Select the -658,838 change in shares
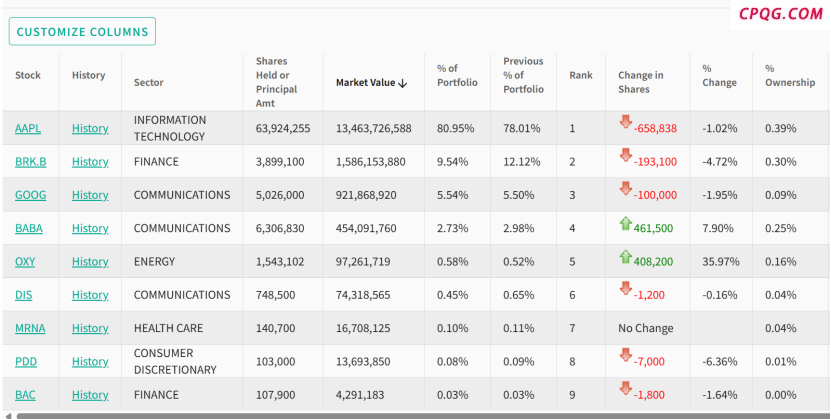Screen dimensions: 831x419 click(656, 129)
